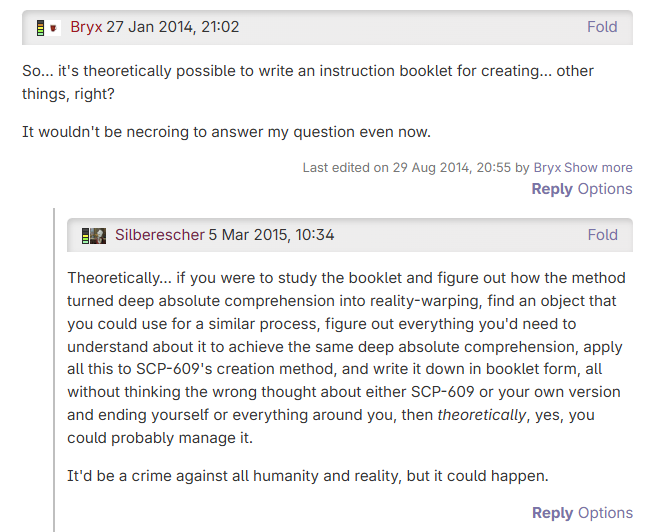666x532 pixels.
Task: Reply to Silberescher's post
Action: point(552,513)
